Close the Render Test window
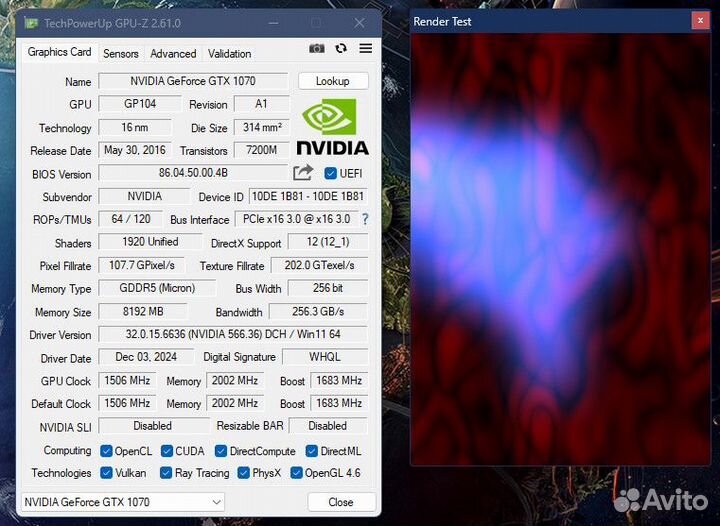Viewport: 720px width, 526px height. pos(700,21)
